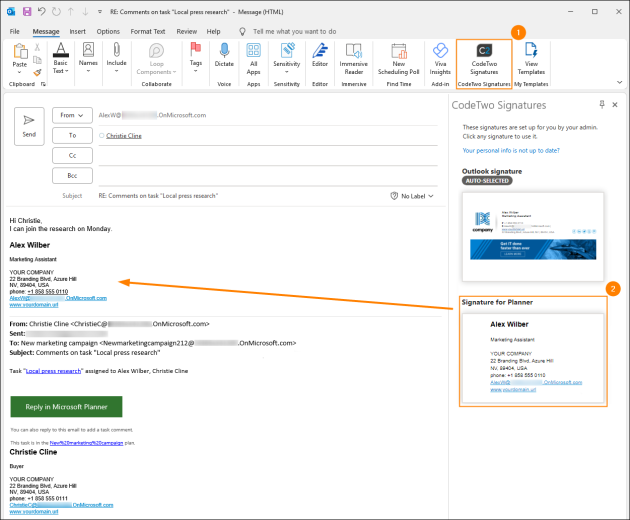Screen dimensions: 630x520
Task: Cut selection with scissors icon
Action: coord(37,47)
